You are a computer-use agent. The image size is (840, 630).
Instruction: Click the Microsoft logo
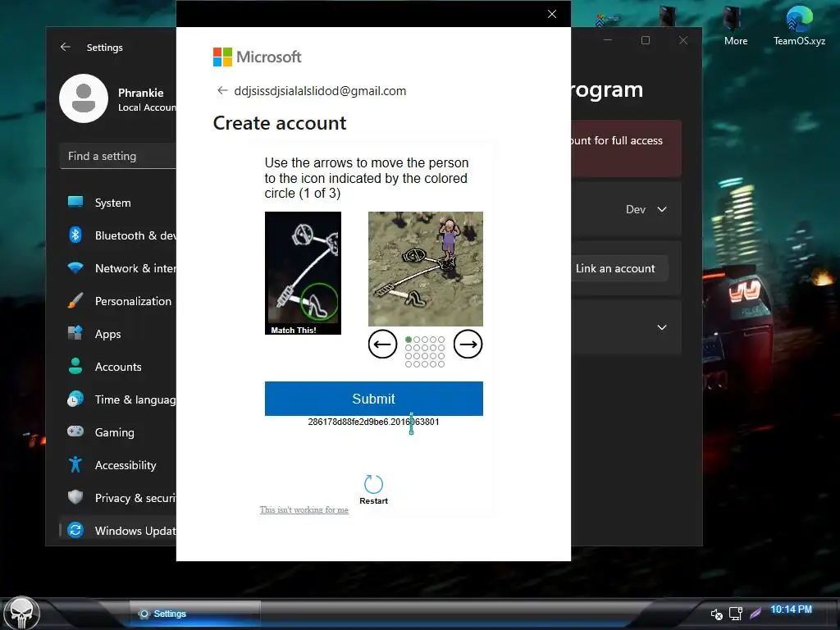click(257, 57)
